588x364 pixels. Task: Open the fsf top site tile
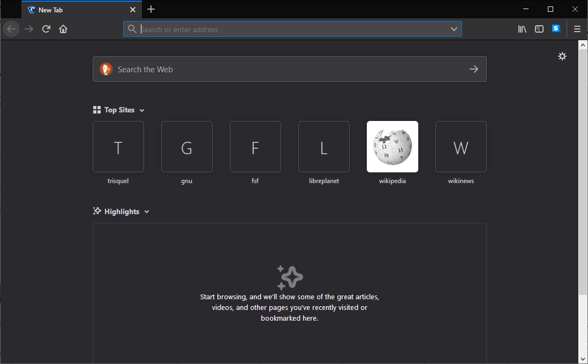tap(255, 147)
